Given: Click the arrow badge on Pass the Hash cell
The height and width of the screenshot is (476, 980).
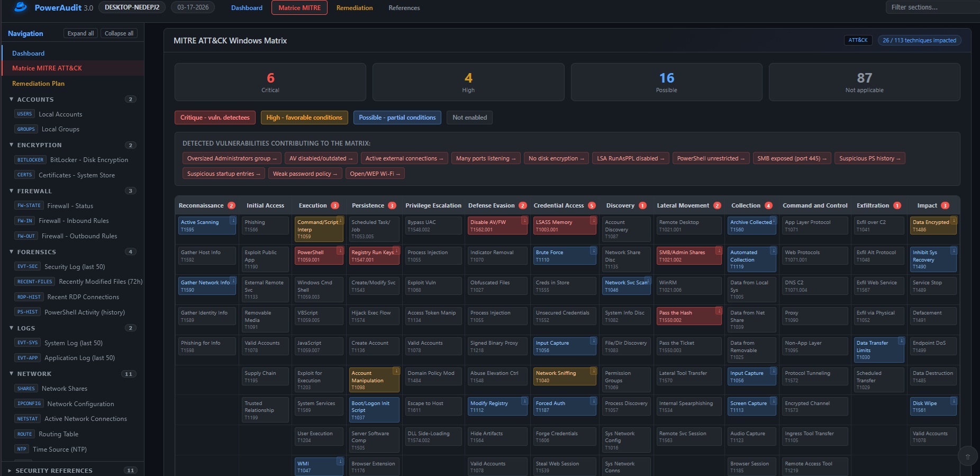Looking at the screenshot, I should pyautogui.click(x=719, y=311).
